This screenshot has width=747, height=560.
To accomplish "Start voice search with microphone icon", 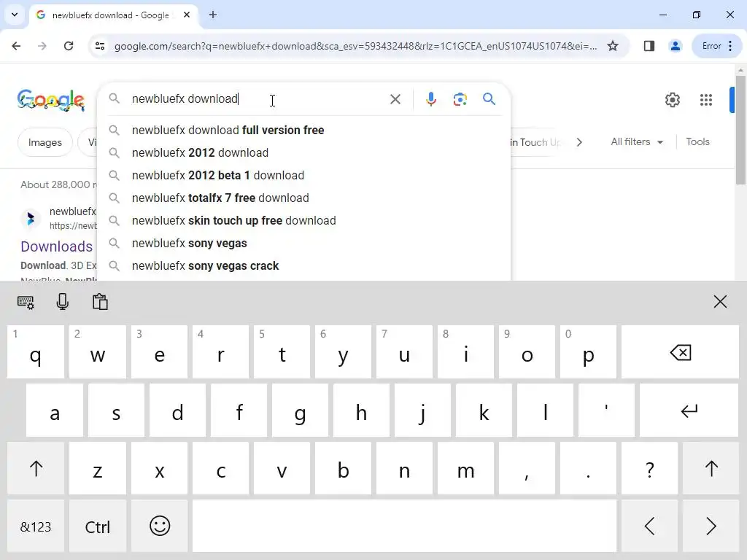I will pos(430,99).
